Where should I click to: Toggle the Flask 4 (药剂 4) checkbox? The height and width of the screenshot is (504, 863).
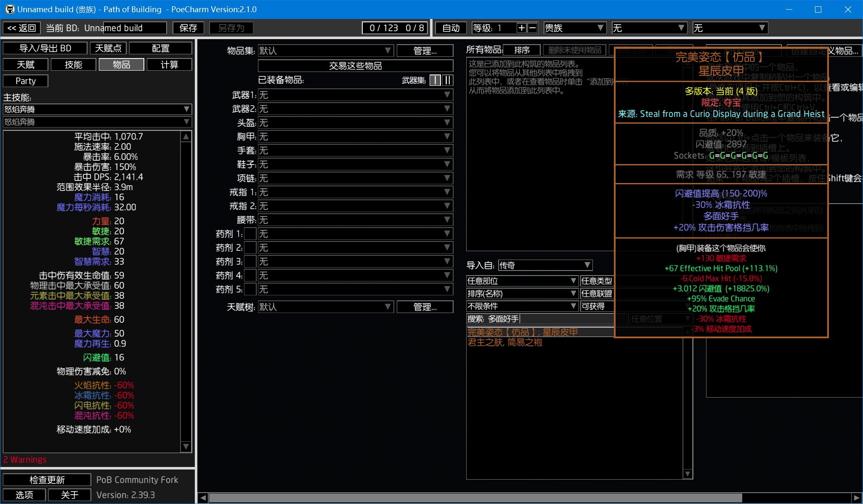point(250,275)
